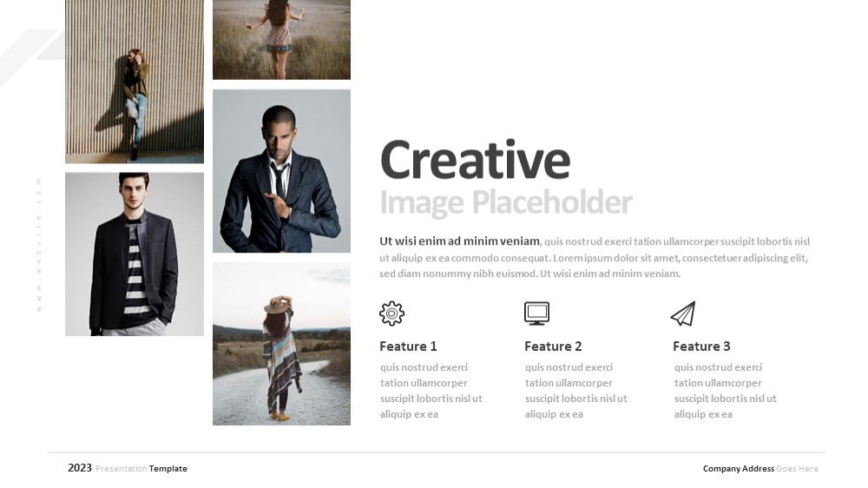Viewport: 868px width, 488px height.
Task: Select the Feature 2 heading
Action: pos(553,346)
